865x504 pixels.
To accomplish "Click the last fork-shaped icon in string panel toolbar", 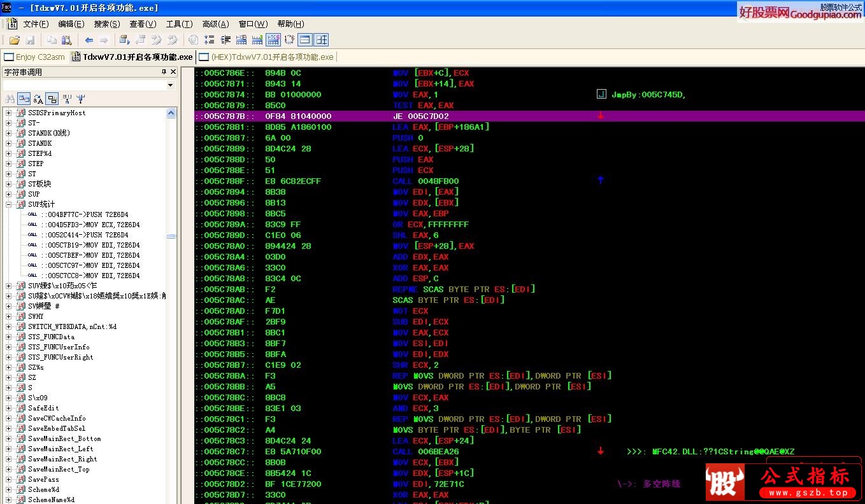I will pyautogui.click(x=81, y=99).
